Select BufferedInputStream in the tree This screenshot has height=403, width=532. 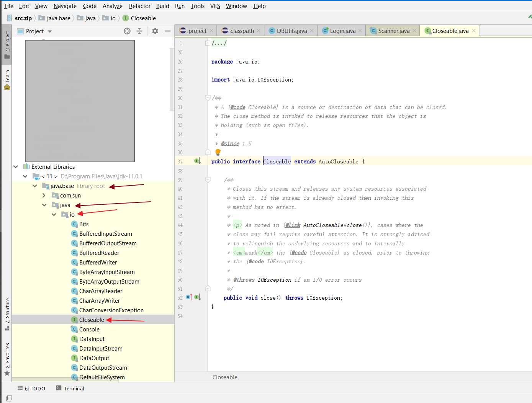coord(105,233)
